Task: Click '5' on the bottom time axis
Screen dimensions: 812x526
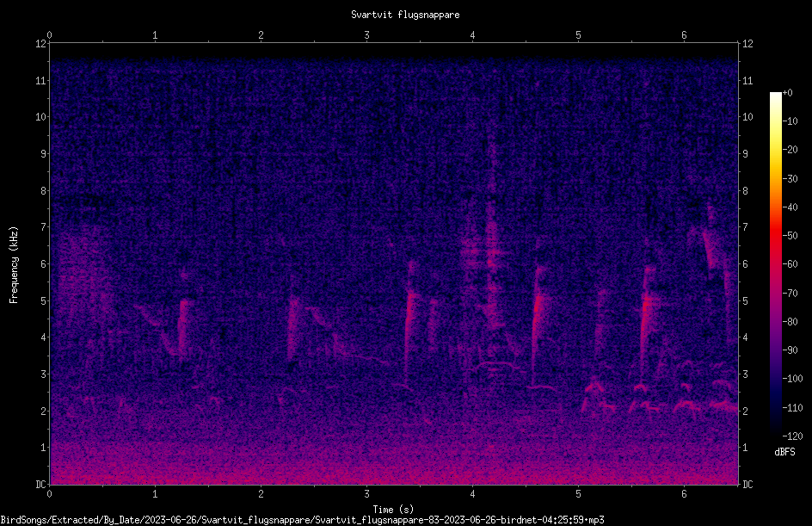Action: (x=578, y=494)
